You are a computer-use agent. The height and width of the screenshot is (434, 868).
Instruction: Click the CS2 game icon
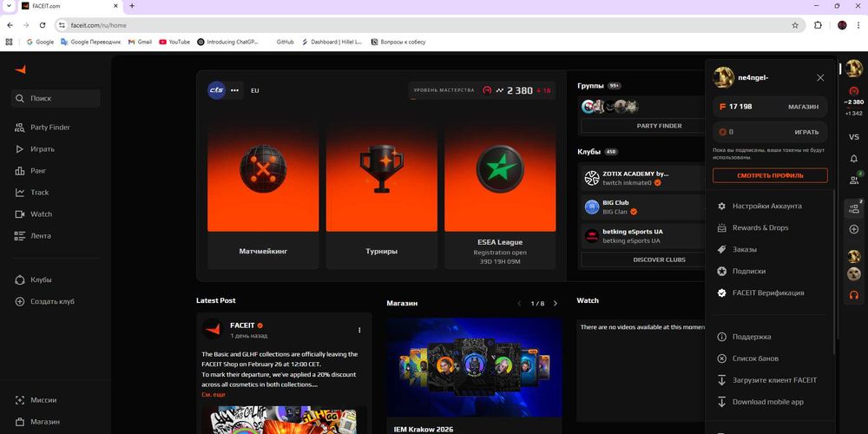click(x=216, y=90)
